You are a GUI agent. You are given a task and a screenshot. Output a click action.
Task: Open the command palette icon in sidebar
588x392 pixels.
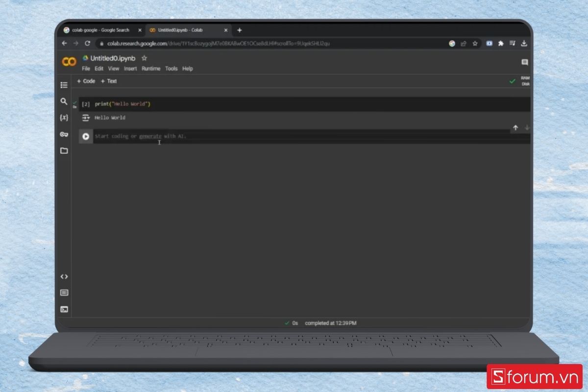point(64,293)
